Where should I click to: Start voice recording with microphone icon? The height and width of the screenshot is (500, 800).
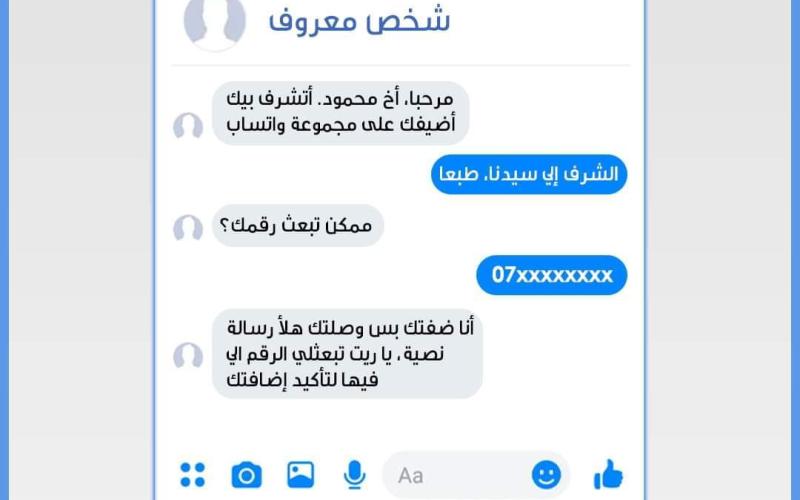point(354,475)
